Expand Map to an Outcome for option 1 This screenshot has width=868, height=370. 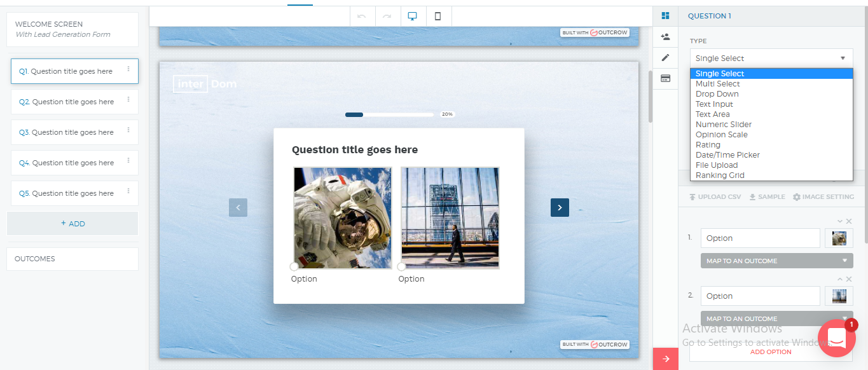(776, 261)
